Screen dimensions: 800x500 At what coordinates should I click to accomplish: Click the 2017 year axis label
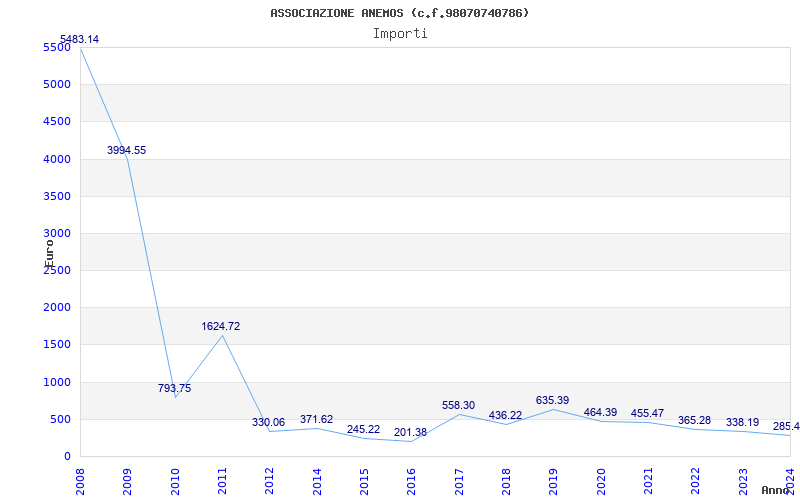pos(459,481)
